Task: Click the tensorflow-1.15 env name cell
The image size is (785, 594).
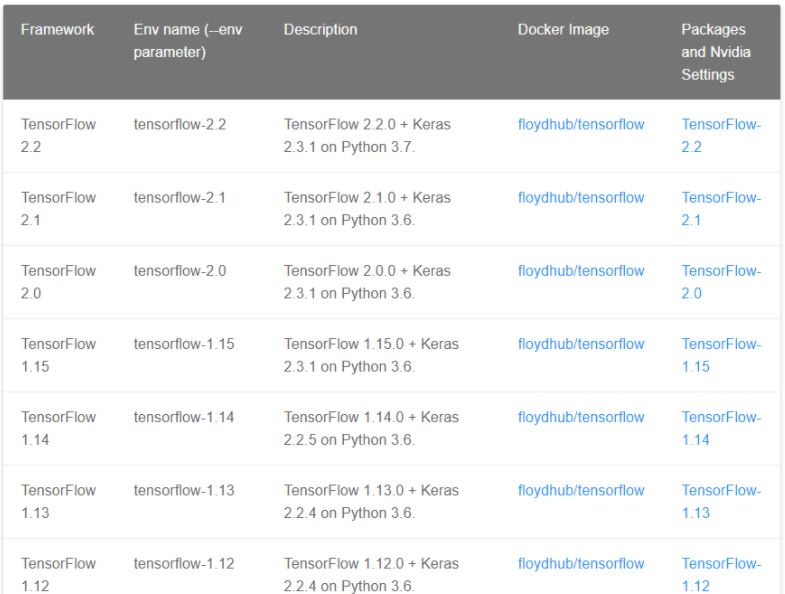Action: (x=184, y=344)
